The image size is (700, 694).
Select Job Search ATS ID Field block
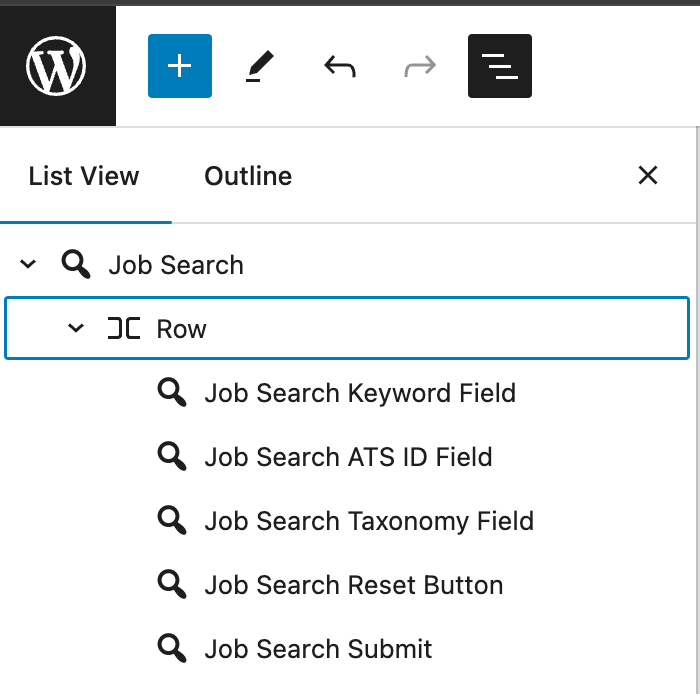(348, 457)
